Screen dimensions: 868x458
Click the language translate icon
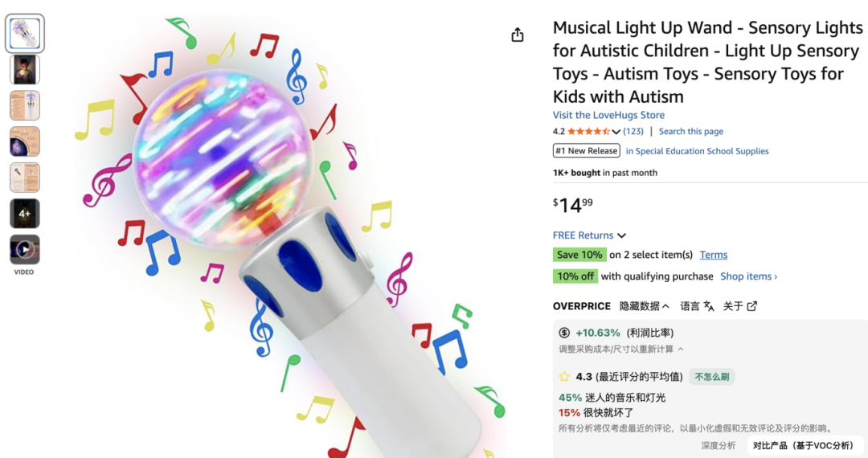pyautogui.click(x=709, y=306)
